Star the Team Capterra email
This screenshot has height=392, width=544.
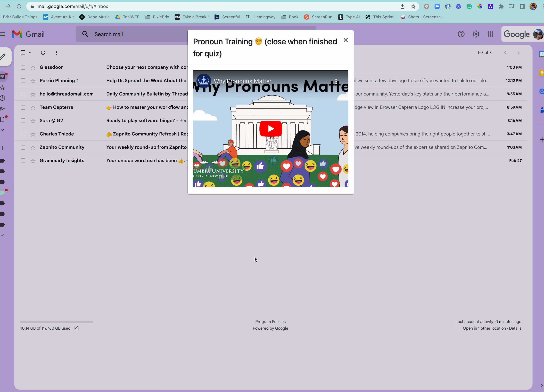(33, 107)
